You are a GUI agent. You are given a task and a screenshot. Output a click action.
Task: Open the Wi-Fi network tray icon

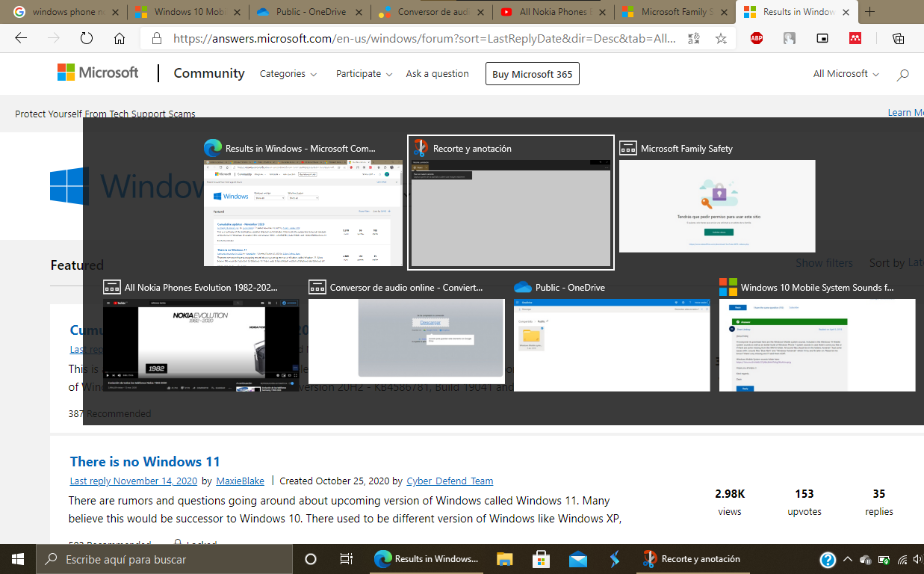[x=902, y=559]
